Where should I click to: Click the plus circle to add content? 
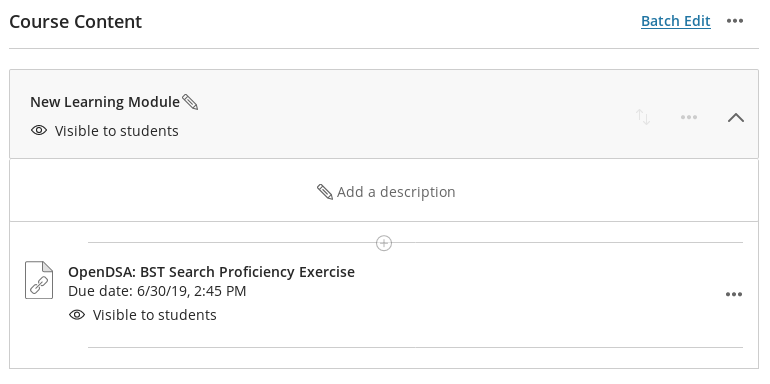[384, 243]
